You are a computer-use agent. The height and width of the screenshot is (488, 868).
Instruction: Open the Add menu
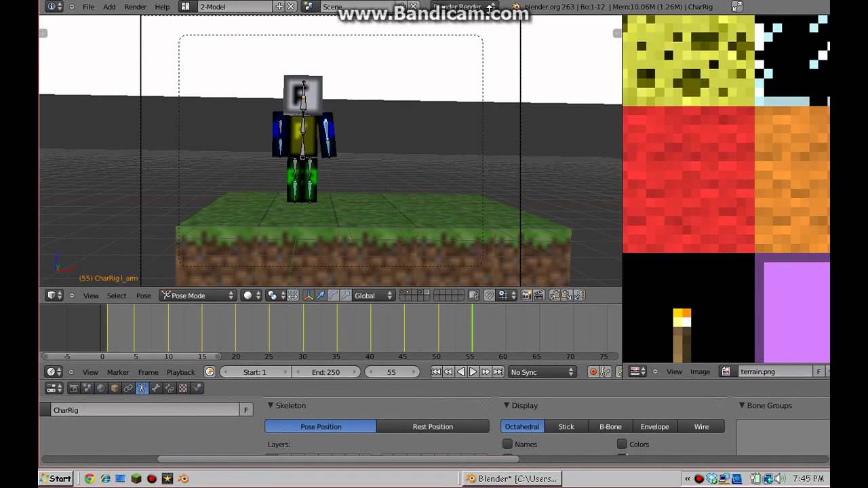[x=109, y=7]
